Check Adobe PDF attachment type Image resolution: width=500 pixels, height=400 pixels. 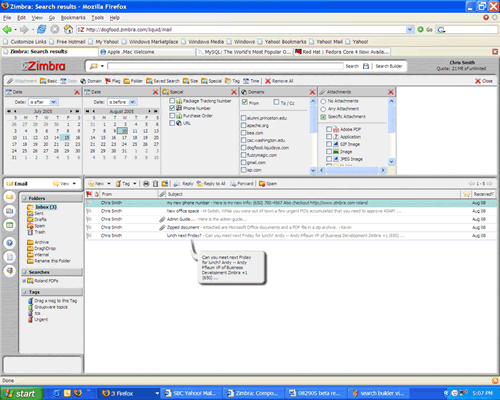(329, 129)
